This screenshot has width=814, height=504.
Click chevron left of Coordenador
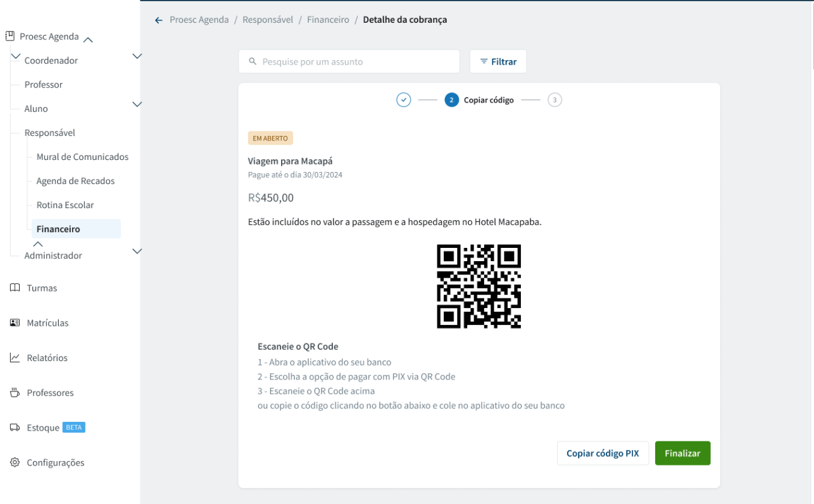[x=16, y=56]
